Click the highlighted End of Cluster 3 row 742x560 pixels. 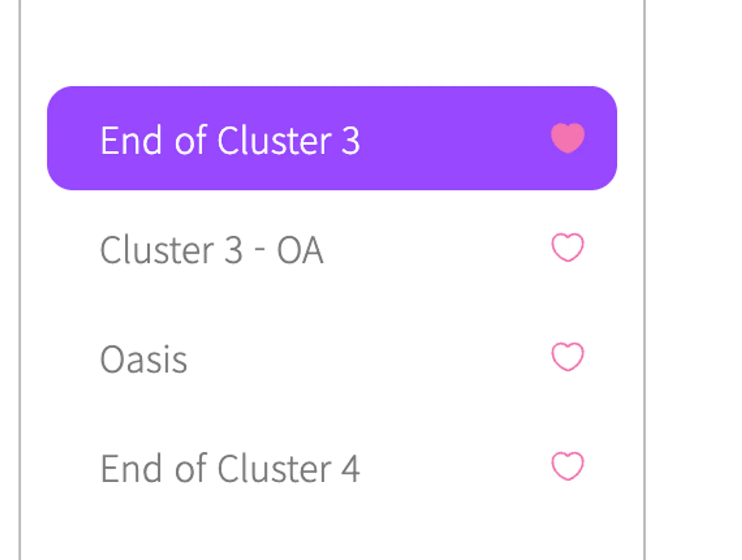332,138
